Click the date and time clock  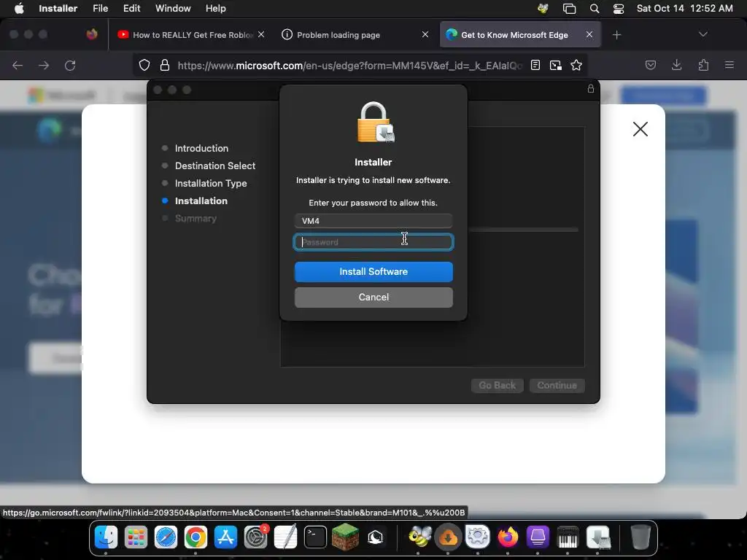coord(684,9)
